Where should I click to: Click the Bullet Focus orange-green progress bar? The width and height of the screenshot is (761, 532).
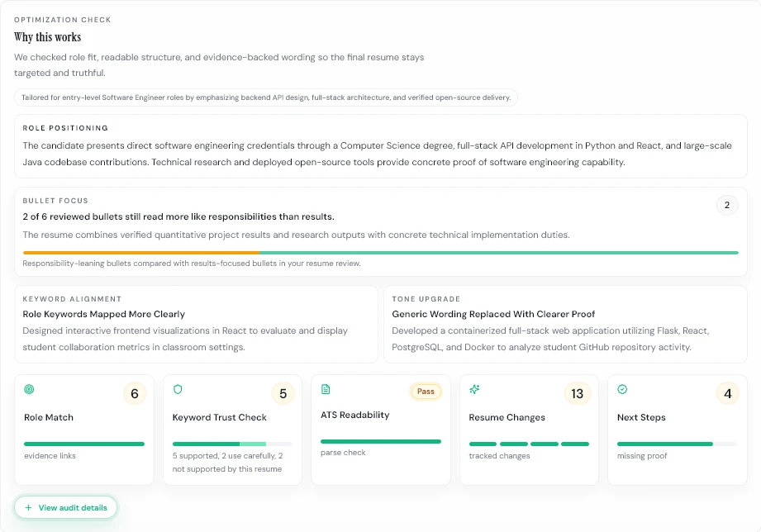[380, 253]
